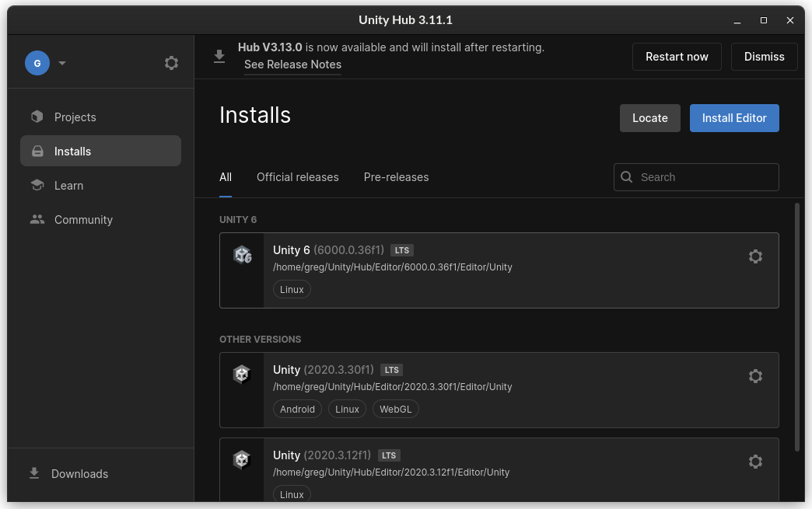Viewport: 812px width, 509px height.
Task: Click the update download icon in banner
Action: [x=219, y=56]
